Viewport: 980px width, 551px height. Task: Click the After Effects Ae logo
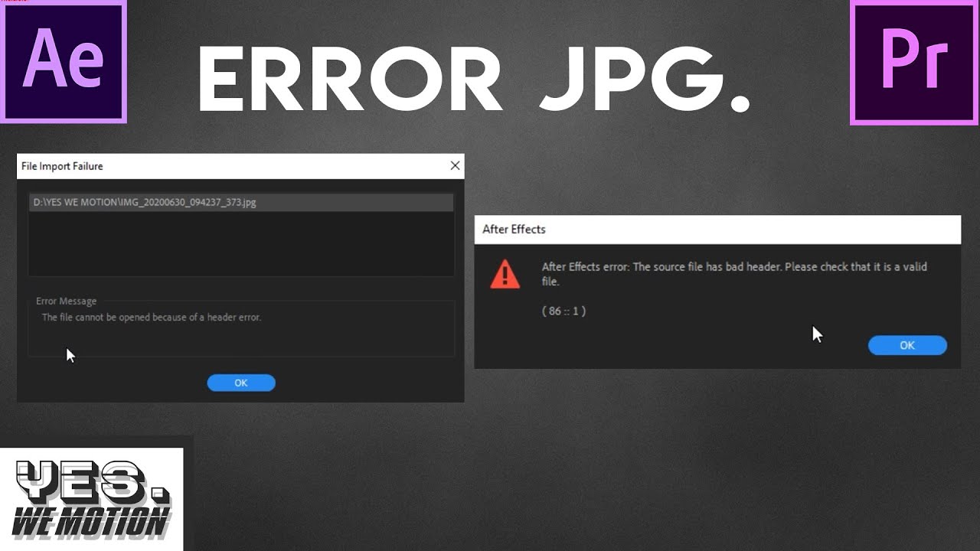64,61
